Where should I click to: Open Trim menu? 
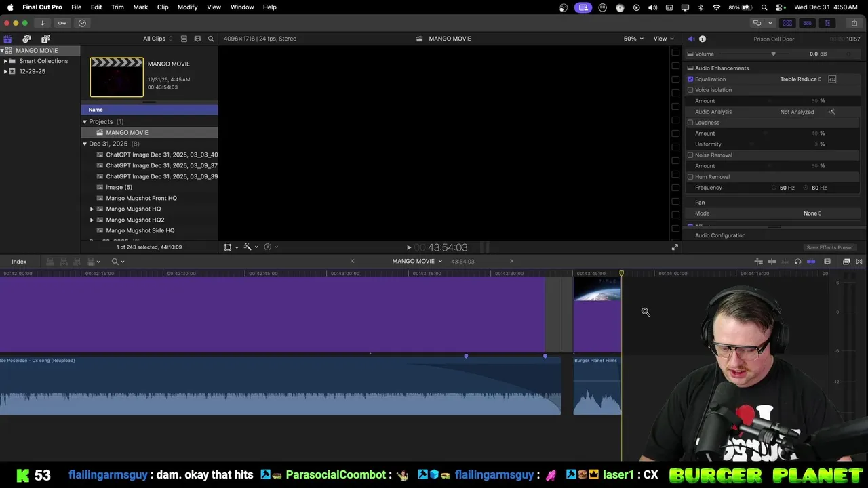117,7
